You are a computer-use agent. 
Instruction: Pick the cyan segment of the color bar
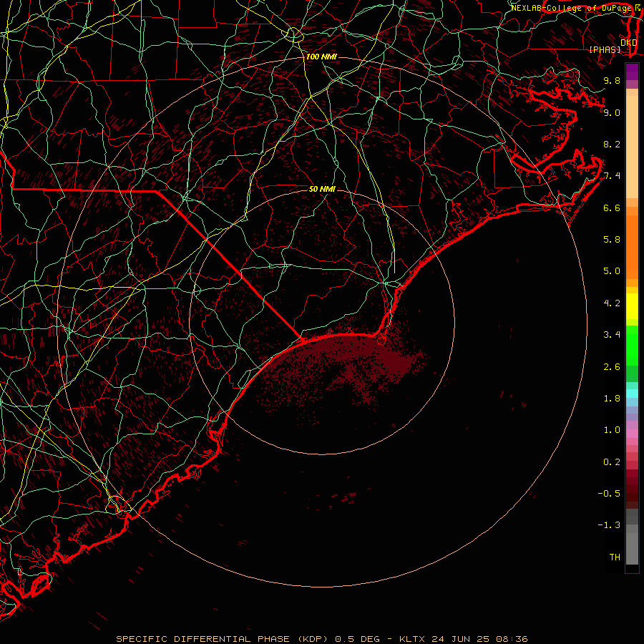tap(632, 394)
